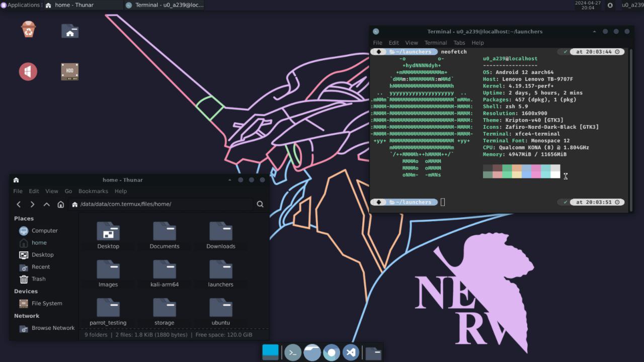
Task: Open Terminal Help menu
Action: click(x=477, y=43)
